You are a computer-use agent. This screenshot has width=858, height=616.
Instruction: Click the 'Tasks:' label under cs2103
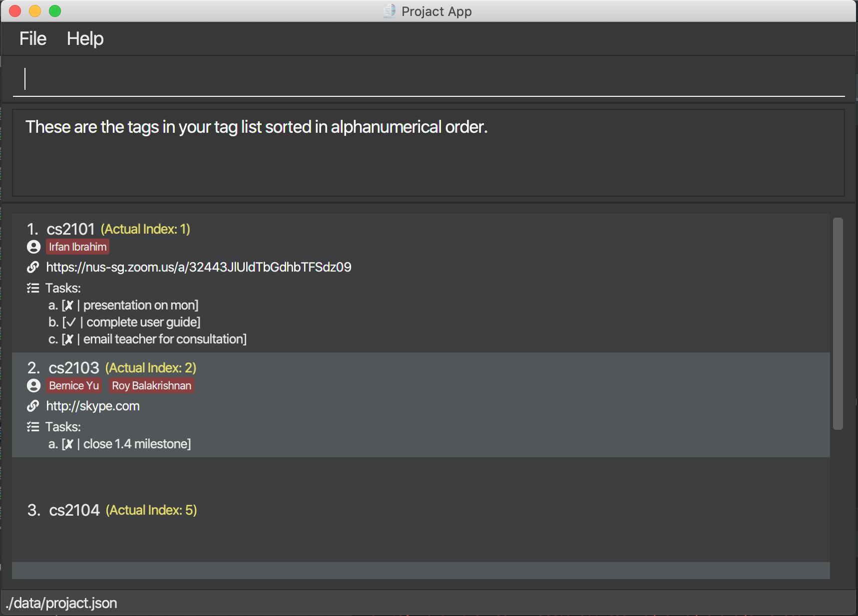pyautogui.click(x=63, y=427)
